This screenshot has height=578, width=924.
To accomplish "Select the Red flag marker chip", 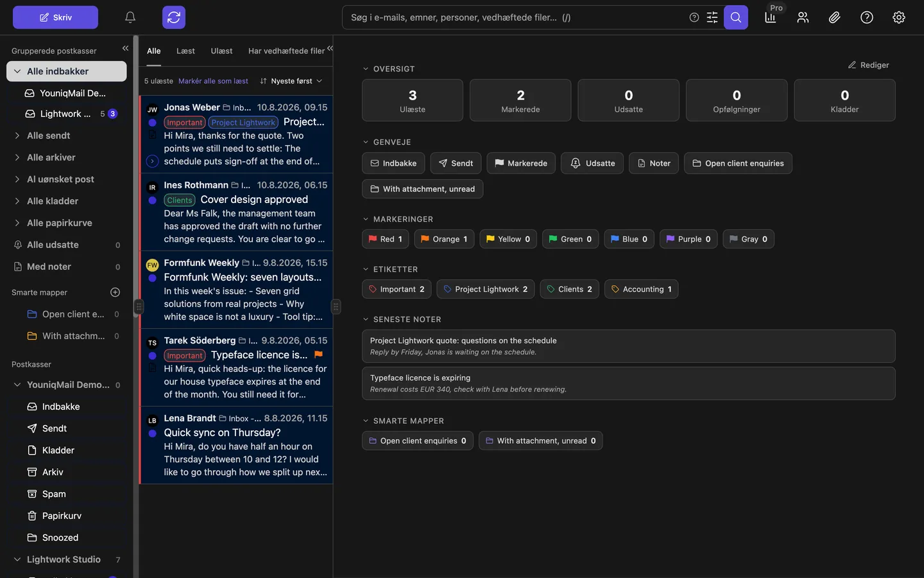I will pyautogui.click(x=386, y=239).
